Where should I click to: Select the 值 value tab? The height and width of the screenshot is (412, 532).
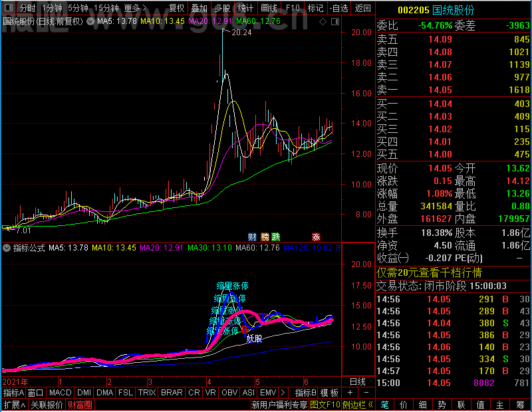(x=480, y=405)
